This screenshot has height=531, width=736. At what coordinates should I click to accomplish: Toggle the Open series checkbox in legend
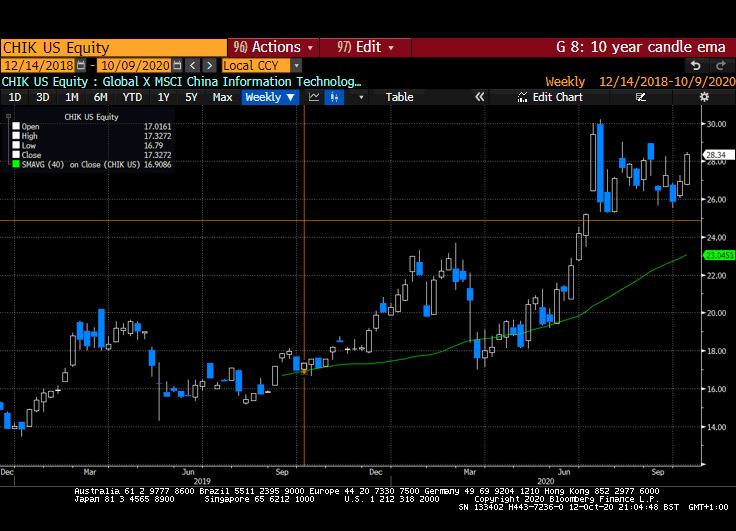tap(15, 127)
